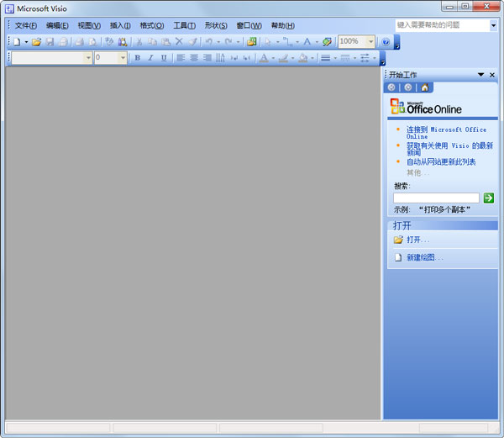Click the Increase Indent icon

[247, 58]
